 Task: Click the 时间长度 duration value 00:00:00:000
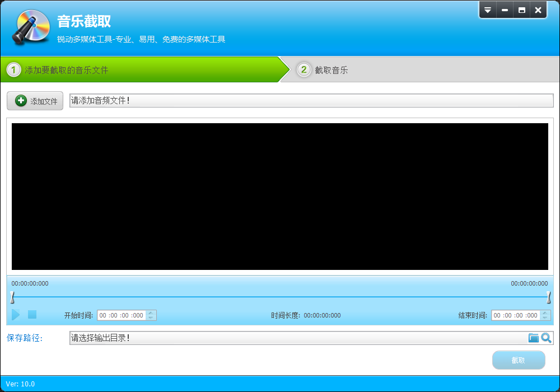pyautogui.click(x=322, y=316)
